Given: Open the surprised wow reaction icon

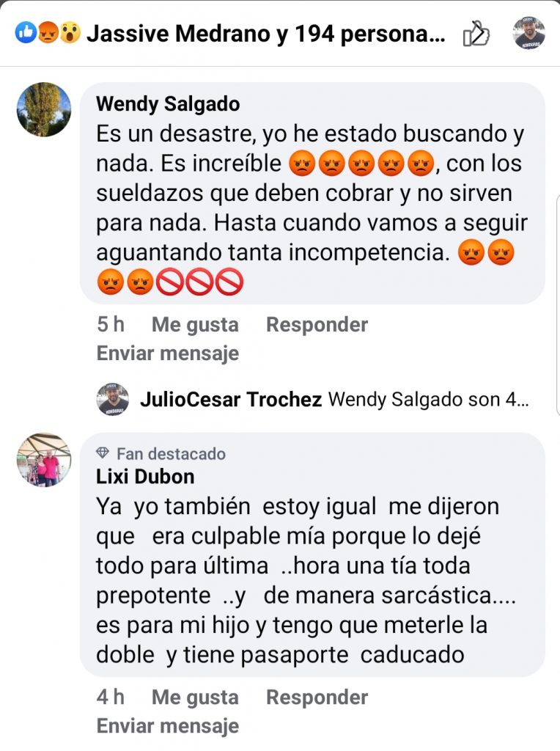Looking at the screenshot, I should point(70,33).
